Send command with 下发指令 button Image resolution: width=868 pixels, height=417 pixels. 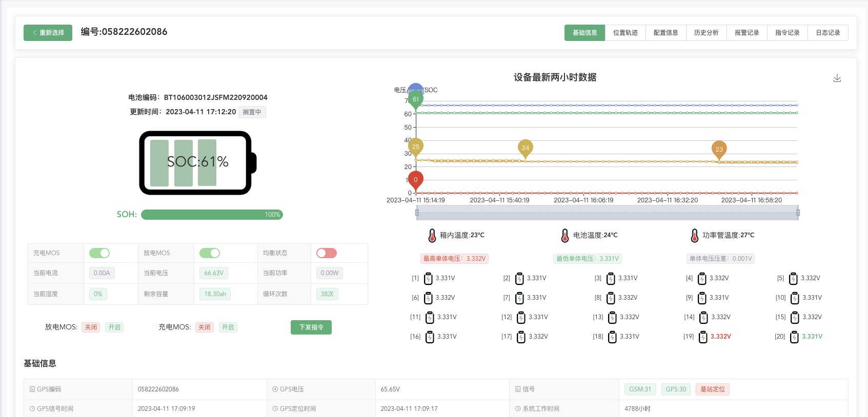pos(311,327)
